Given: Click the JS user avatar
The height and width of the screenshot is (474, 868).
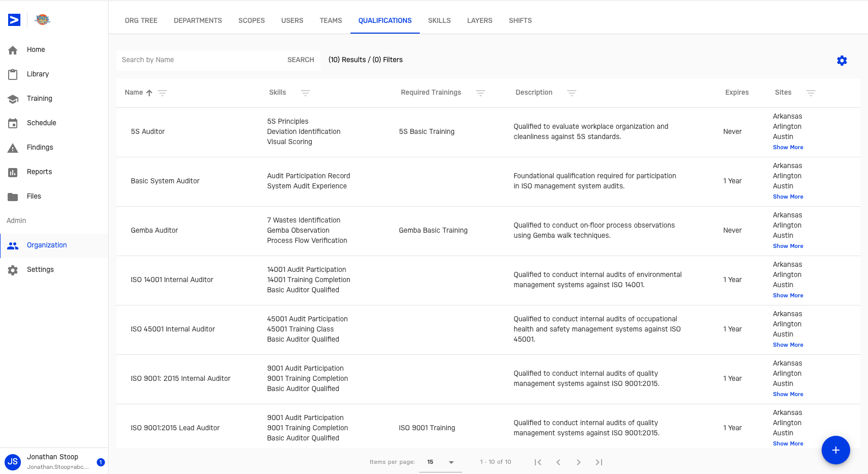Looking at the screenshot, I should tap(13, 462).
